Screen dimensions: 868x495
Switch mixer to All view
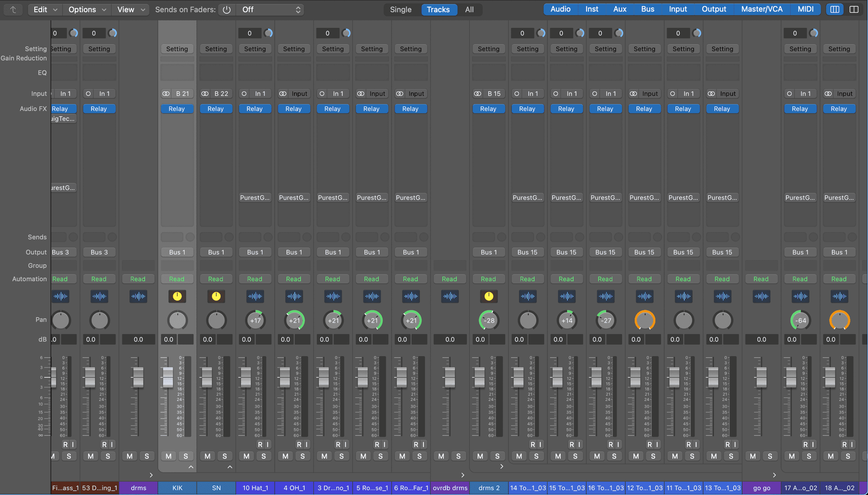pyautogui.click(x=469, y=10)
